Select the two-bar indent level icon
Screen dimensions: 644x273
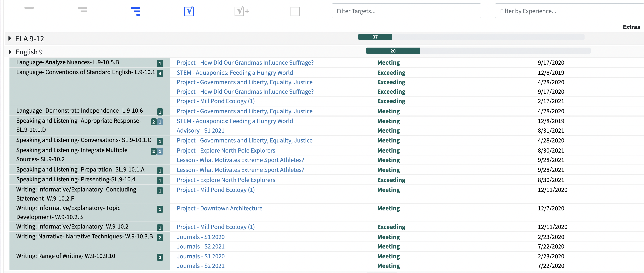click(82, 9)
